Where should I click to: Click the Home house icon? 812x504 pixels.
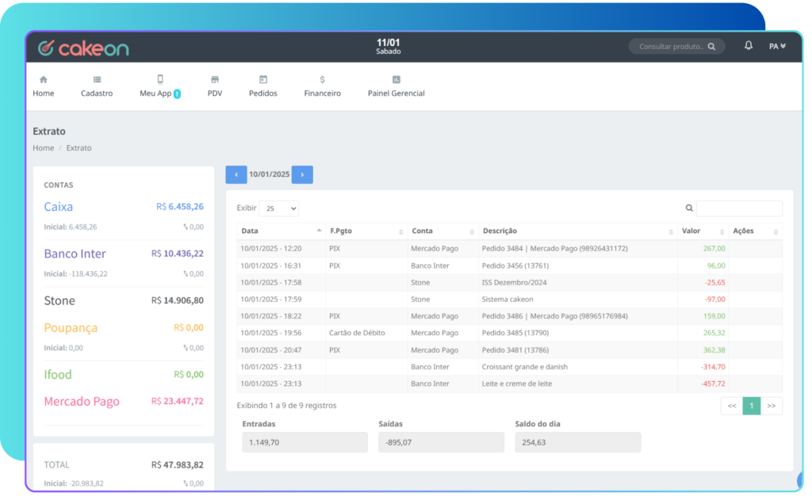click(44, 80)
